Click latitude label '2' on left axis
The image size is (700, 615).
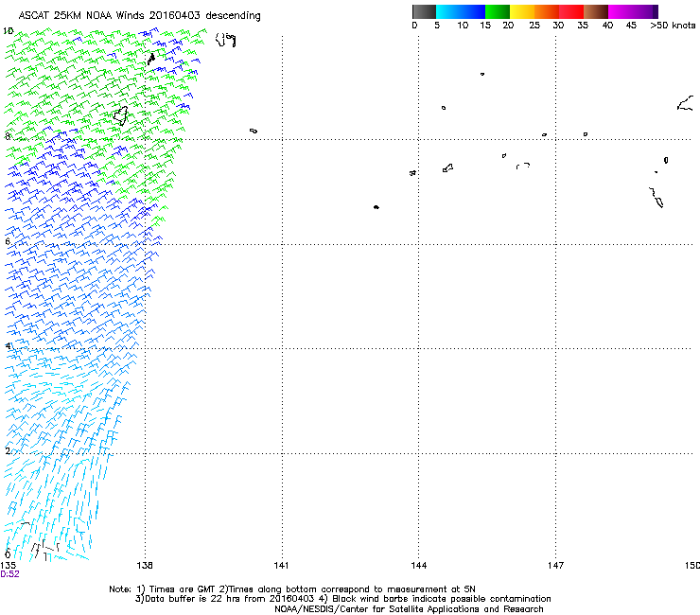8,450
